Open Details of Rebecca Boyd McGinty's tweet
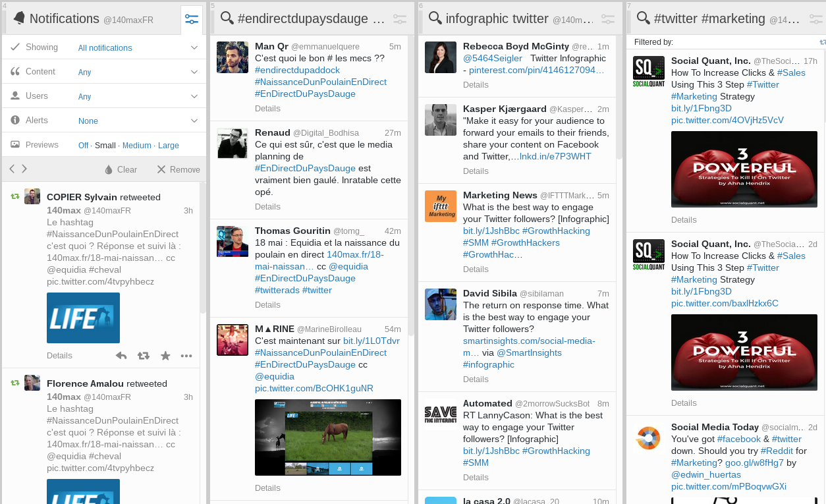 [x=476, y=85]
